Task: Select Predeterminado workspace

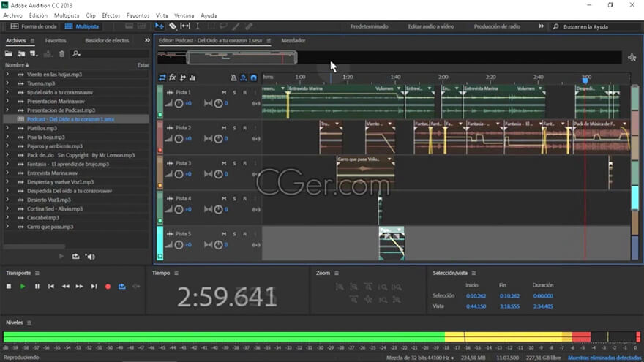Action: [x=370, y=26]
